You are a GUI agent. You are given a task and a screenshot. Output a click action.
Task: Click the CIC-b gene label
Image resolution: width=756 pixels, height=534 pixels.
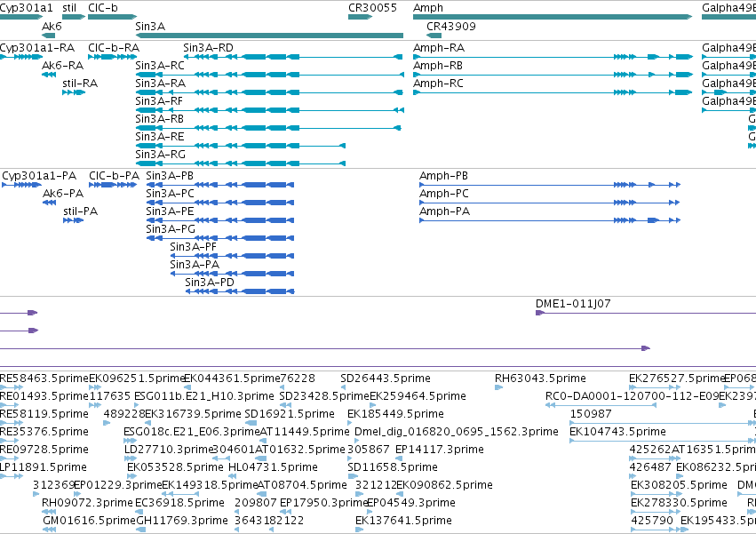[103, 8]
